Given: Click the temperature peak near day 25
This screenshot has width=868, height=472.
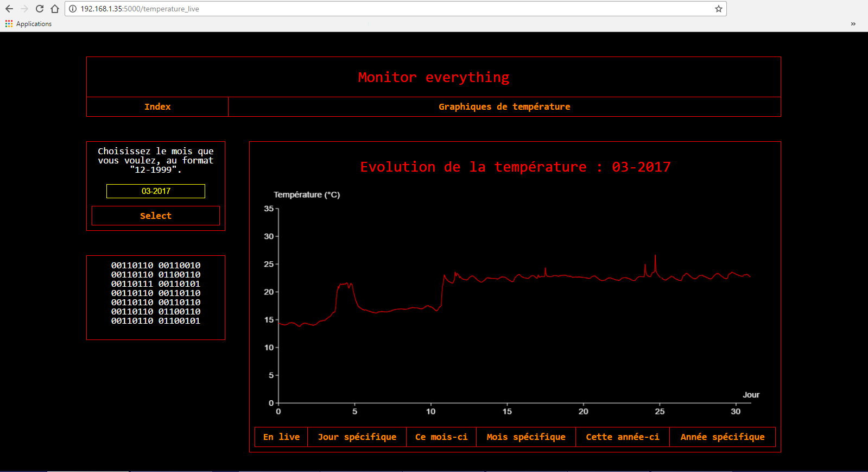Looking at the screenshot, I should pos(655,256).
